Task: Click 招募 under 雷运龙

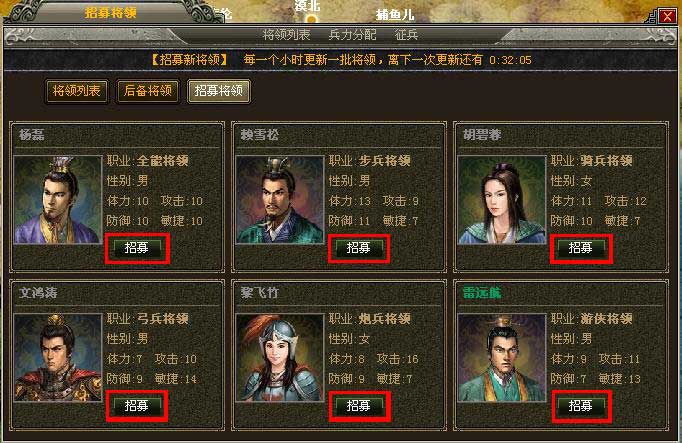Action: click(x=581, y=406)
